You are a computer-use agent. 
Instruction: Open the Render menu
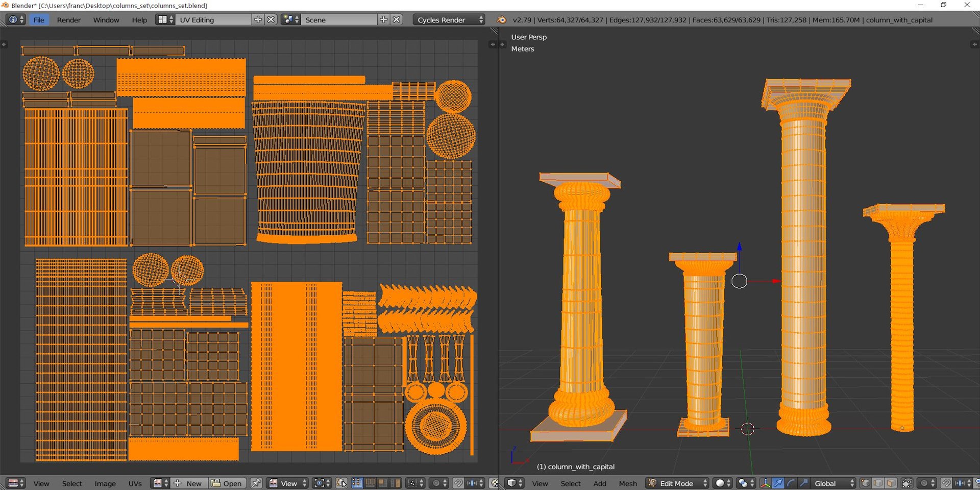pyautogui.click(x=68, y=20)
